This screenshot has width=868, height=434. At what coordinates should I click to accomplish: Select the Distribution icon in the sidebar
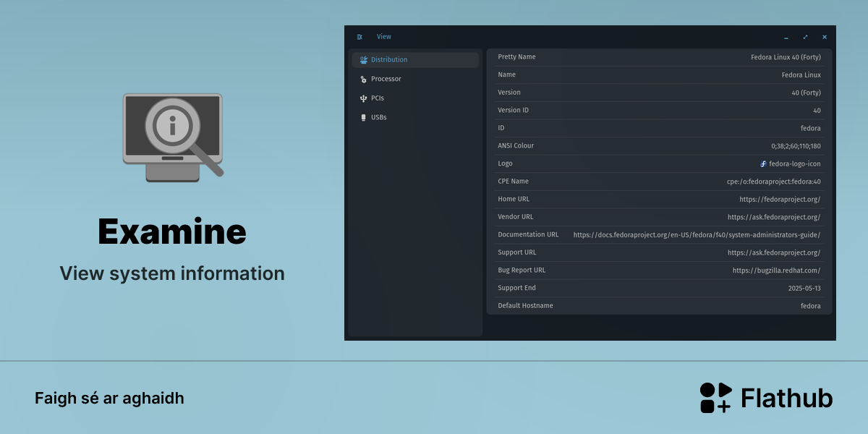click(364, 60)
